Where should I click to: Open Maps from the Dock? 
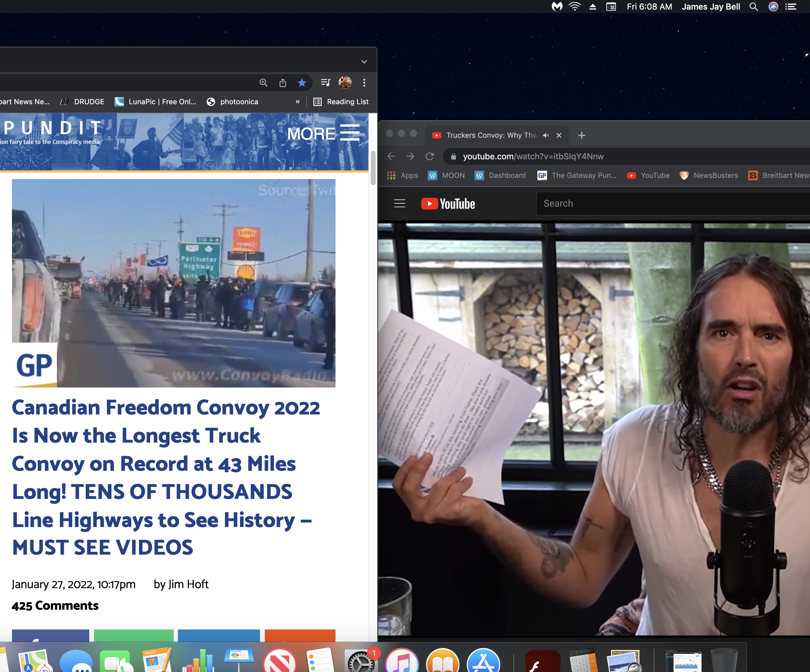[35, 661]
